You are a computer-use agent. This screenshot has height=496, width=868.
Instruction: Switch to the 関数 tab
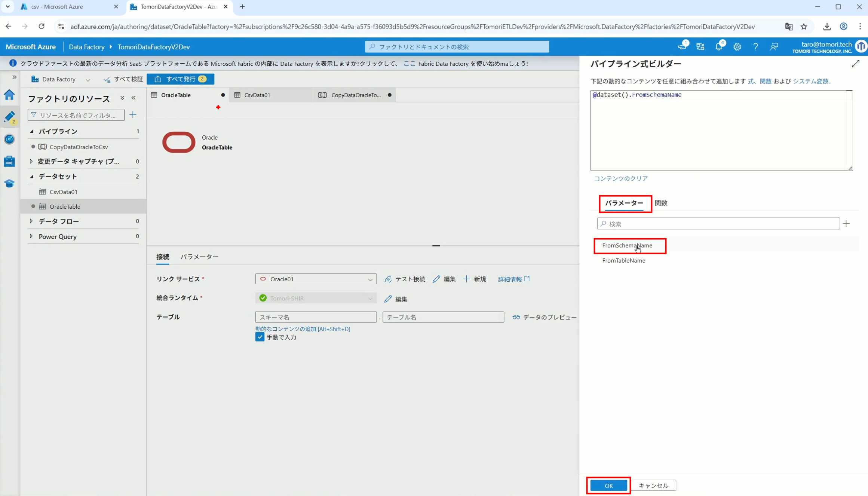coord(661,203)
